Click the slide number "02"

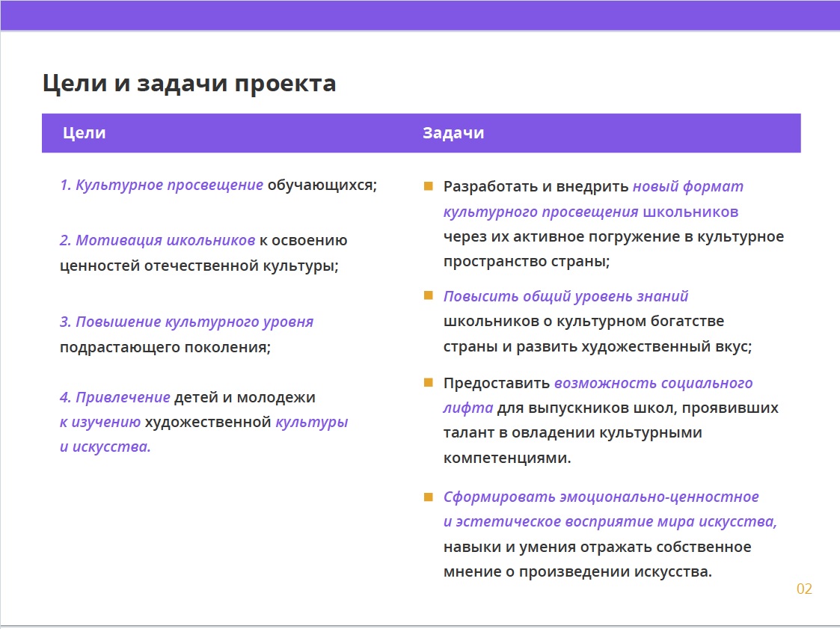pos(804,589)
